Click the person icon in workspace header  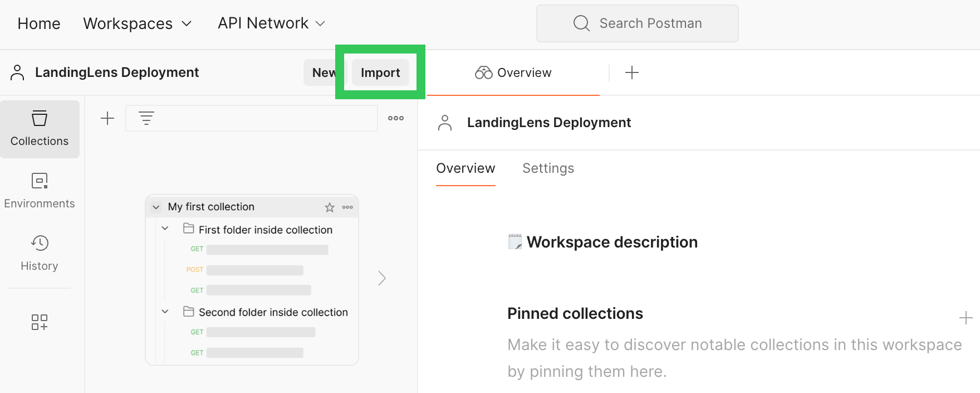click(x=445, y=123)
